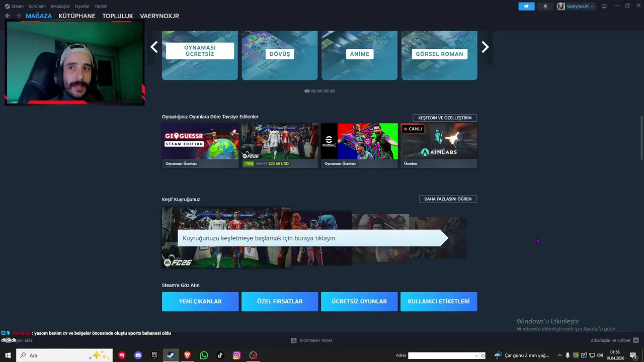Go forward with the right navigation arrow
This screenshot has height=362, width=644.
coord(18,16)
